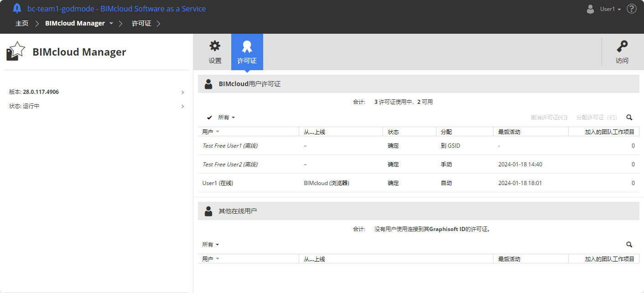Click the bc-team1-godmode title link
This screenshot has width=644, height=293.
pos(116,9)
